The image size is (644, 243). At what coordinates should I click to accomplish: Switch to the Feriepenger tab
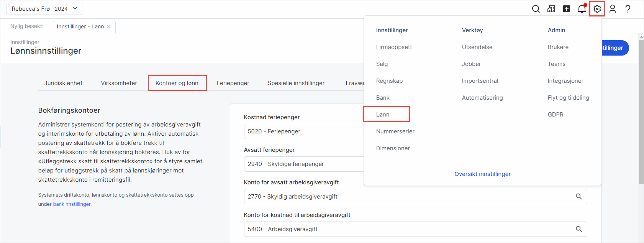(x=233, y=83)
